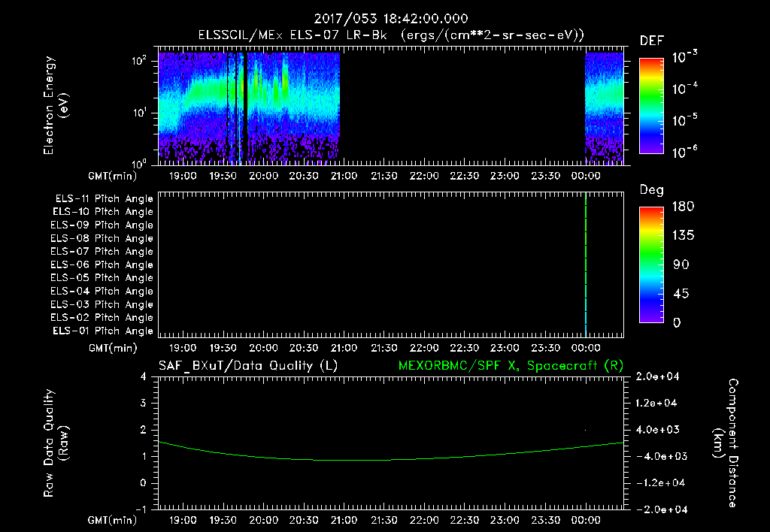Image resolution: width=770 pixels, height=532 pixels.
Task: Click the SAF_BXuT/Data Quality (L) legend
Action: [248, 366]
